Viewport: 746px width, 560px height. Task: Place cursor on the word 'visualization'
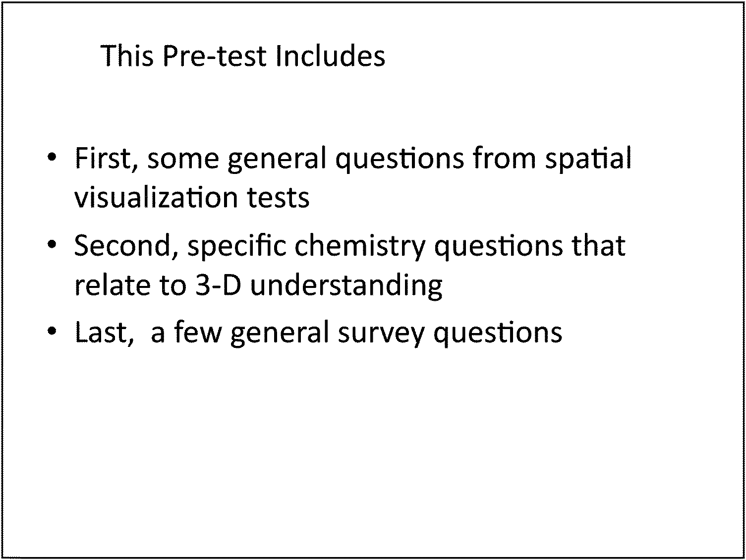(157, 197)
